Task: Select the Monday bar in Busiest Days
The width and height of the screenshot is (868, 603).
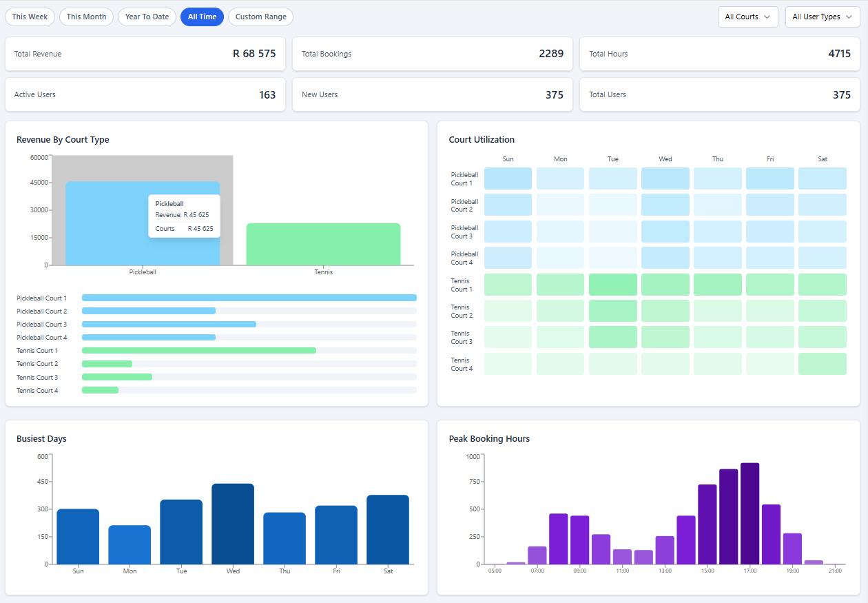Action: coord(130,544)
